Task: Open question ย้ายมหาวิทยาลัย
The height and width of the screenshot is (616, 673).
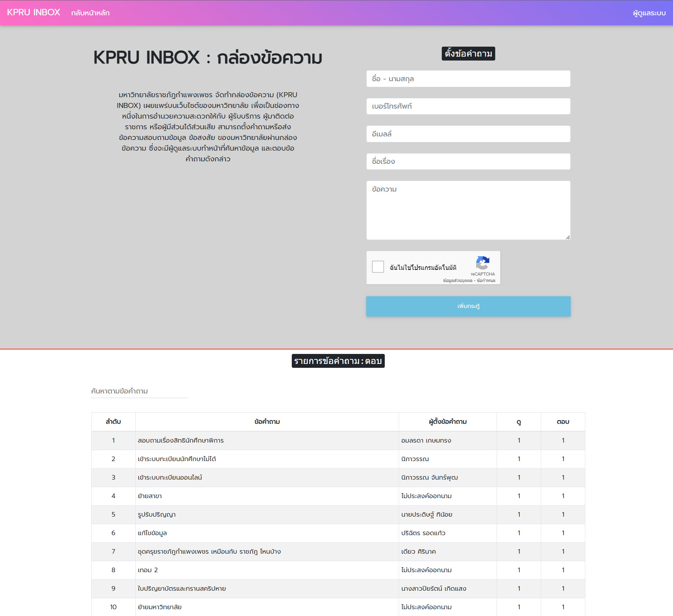Action: (160, 607)
